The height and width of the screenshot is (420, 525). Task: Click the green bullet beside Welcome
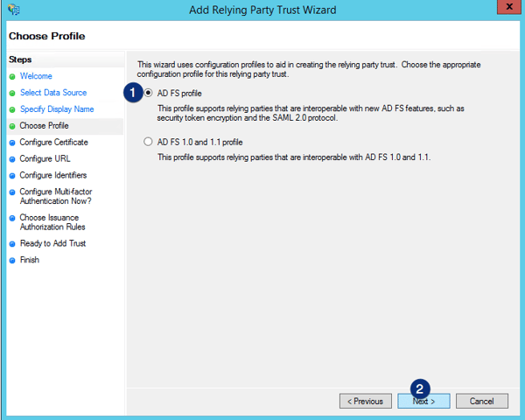(x=12, y=76)
